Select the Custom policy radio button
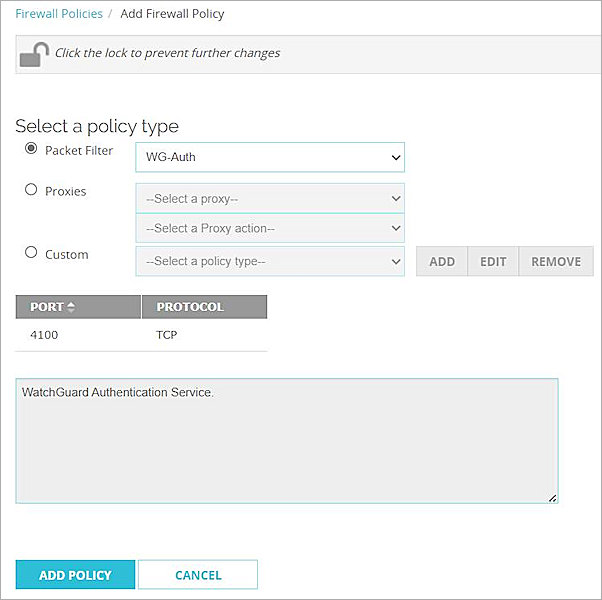 [x=31, y=253]
